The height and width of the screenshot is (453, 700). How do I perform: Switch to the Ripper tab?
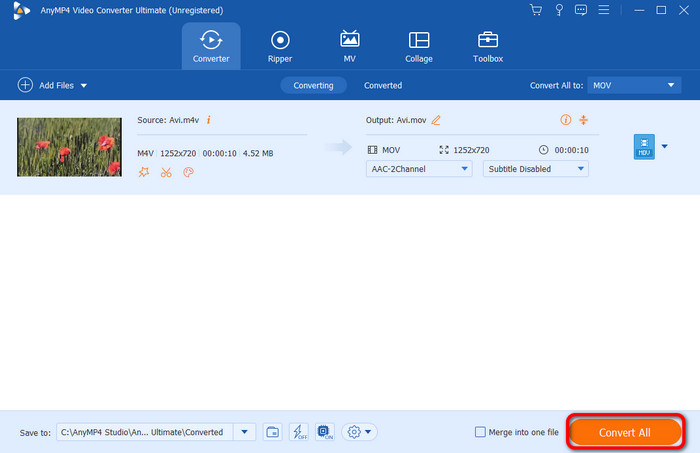(x=280, y=46)
